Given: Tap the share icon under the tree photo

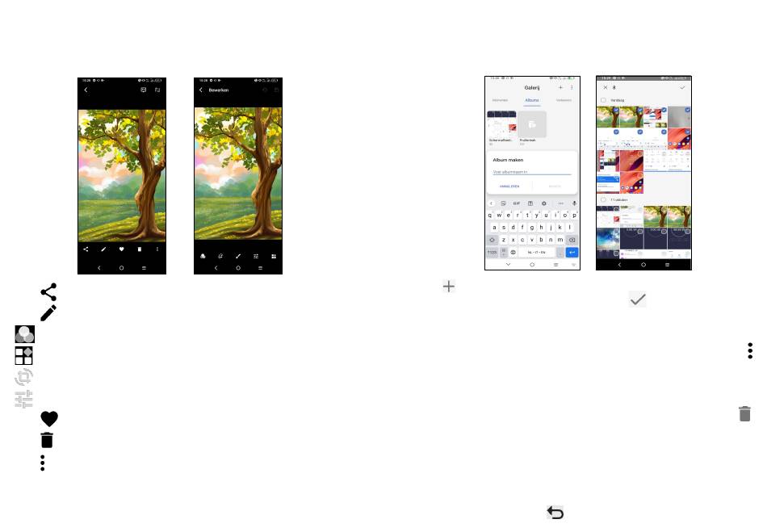Looking at the screenshot, I should 86,249.
